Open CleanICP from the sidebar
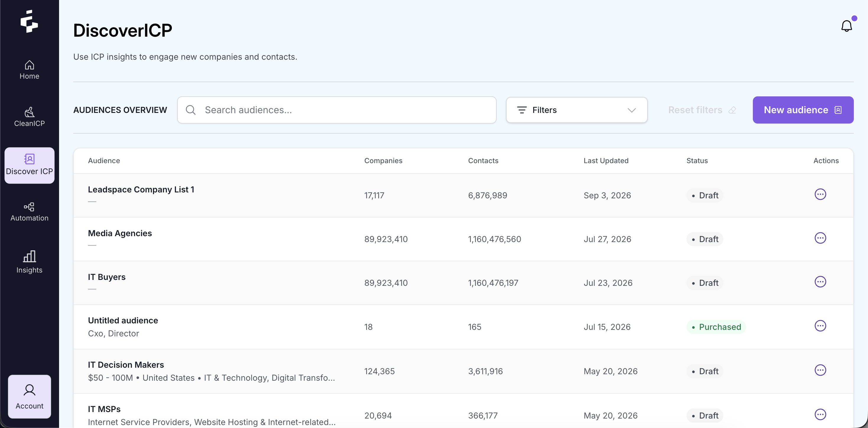Screen dimensions: 868x428 pyautogui.click(x=29, y=117)
